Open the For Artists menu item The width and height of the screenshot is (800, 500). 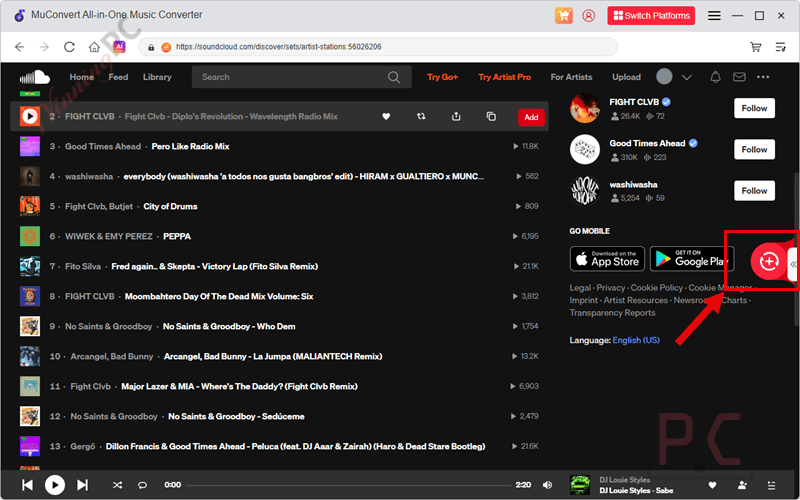coord(571,77)
